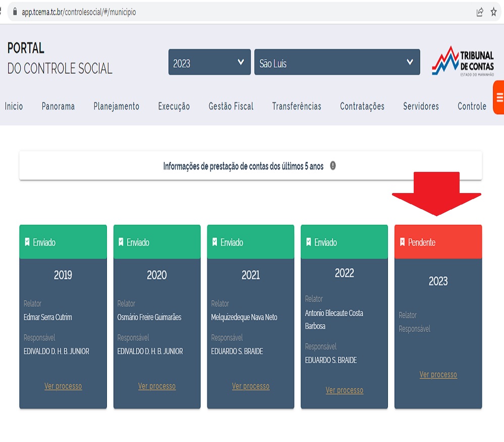Select the Transferências menu item
Screen dimensions: 504x442
(297, 106)
